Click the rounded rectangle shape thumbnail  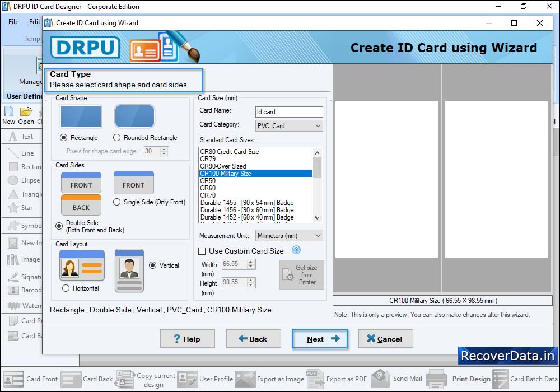(134, 116)
